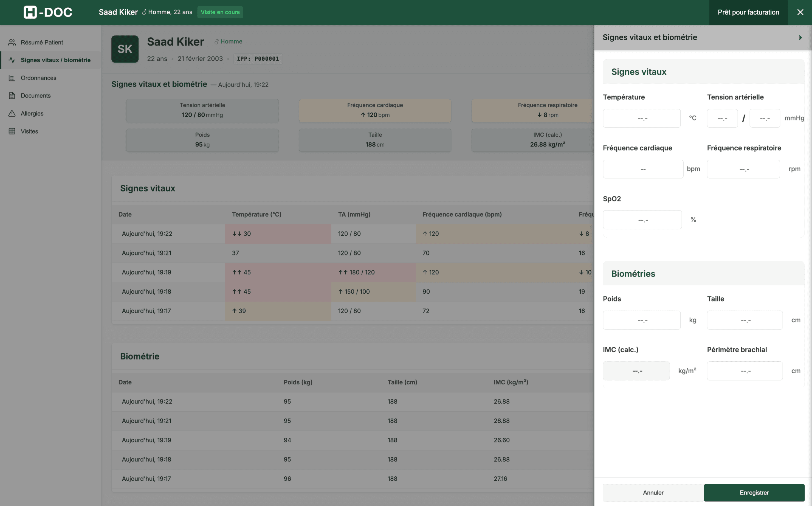Select the Résumé Patient person icon
The image size is (812, 506).
click(12, 42)
